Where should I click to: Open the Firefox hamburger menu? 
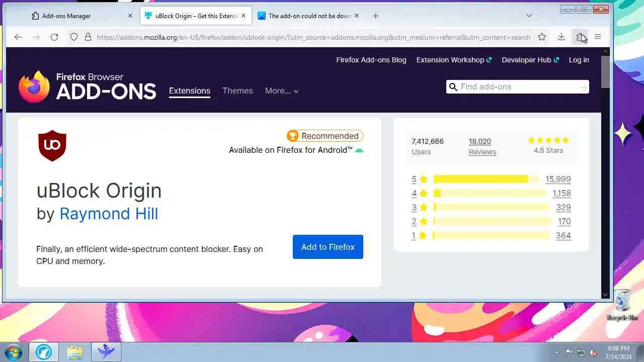598,37
